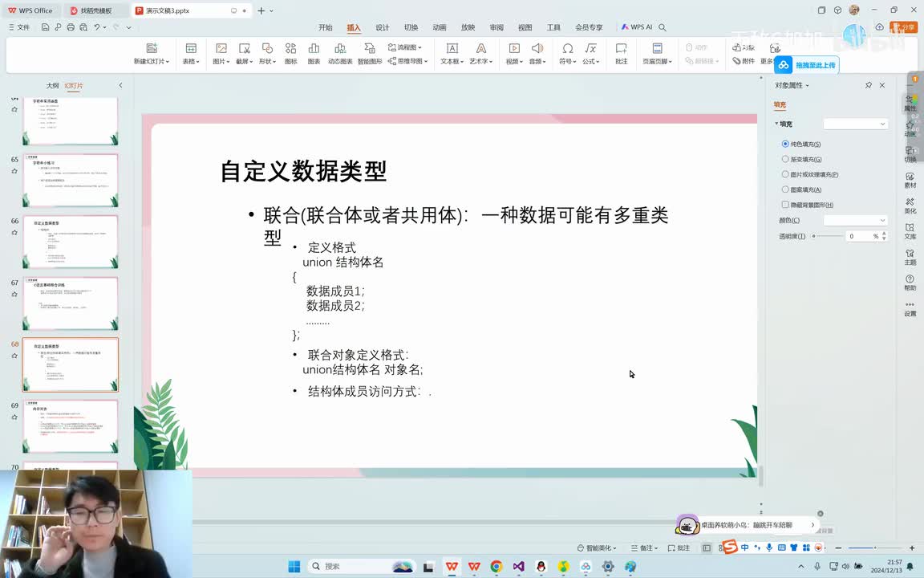Image resolution: width=924 pixels, height=578 pixels.
Task: Expand the 思维导图 mind map dropdown
Action: [425, 61]
